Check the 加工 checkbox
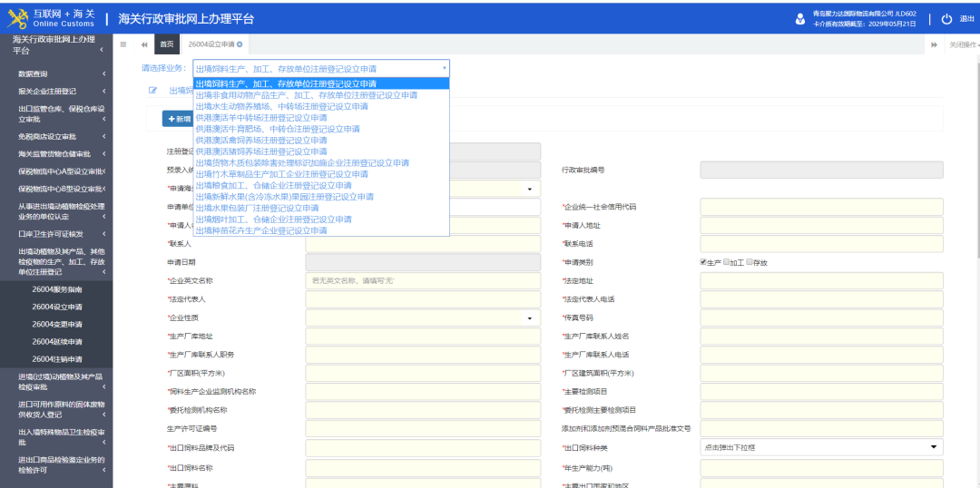 [726, 262]
